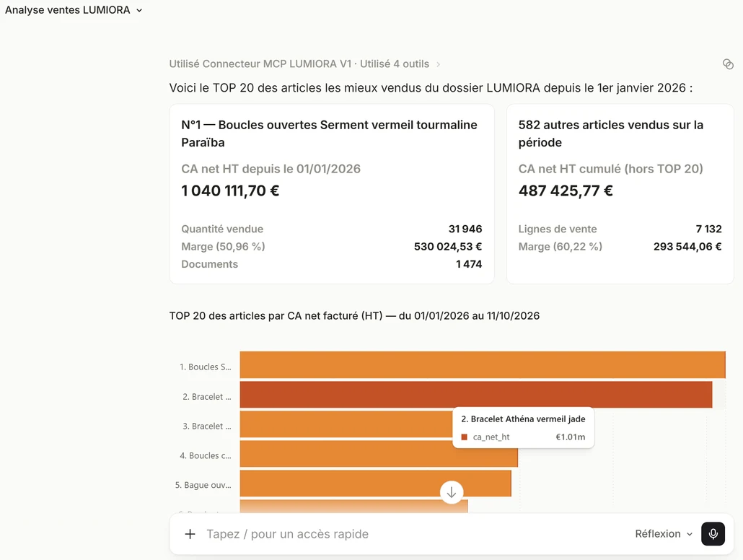
Task: Click the chart title 'TOP 20 des articles par CA net'
Action: pyautogui.click(x=354, y=316)
